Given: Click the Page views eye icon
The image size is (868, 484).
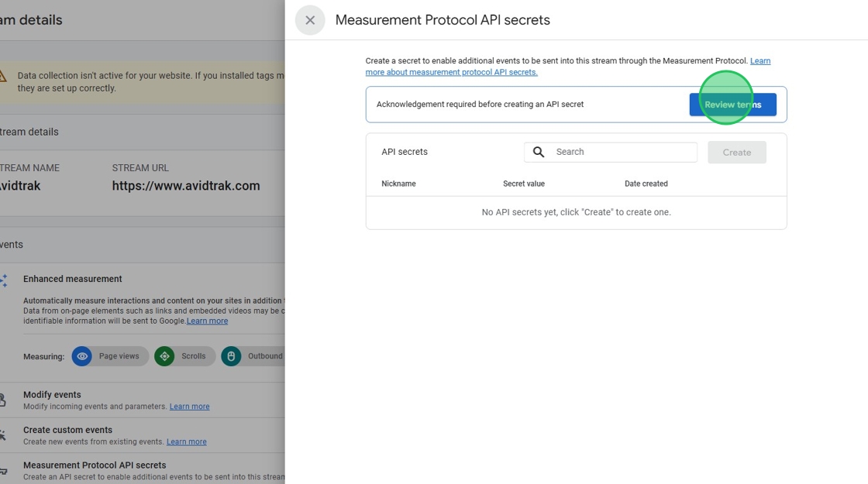Looking at the screenshot, I should pos(82,356).
